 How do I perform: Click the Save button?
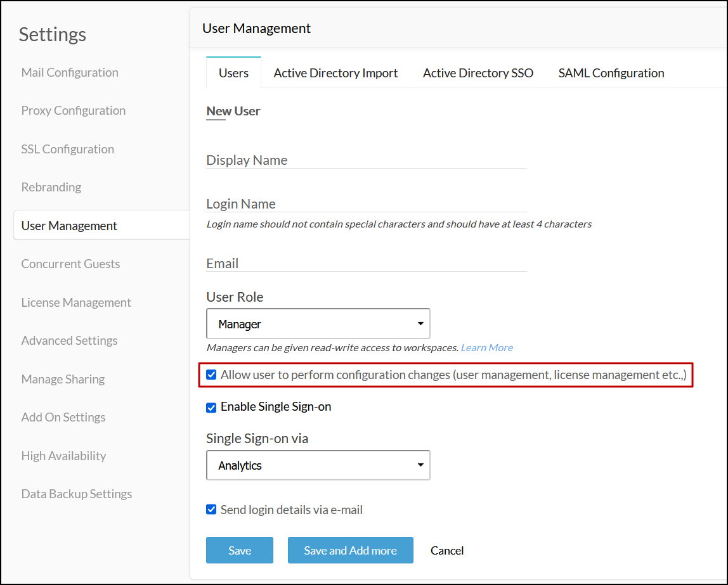[x=240, y=550]
